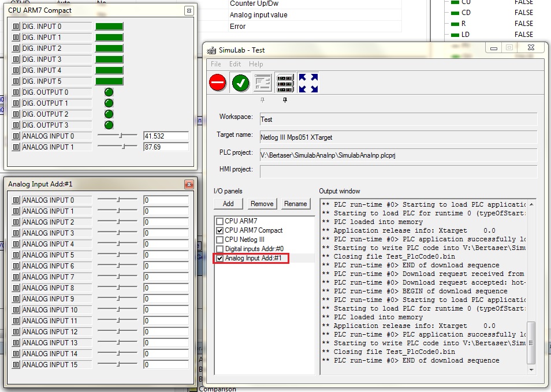Viewport: 551px width, 392px height.
Task: Click the Rename button under I/O panels
Action: (296, 204)
